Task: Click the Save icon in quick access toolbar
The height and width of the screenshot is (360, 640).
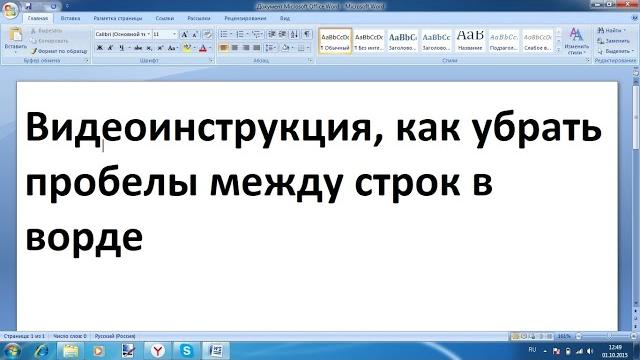Action: (x=29, y=6)
